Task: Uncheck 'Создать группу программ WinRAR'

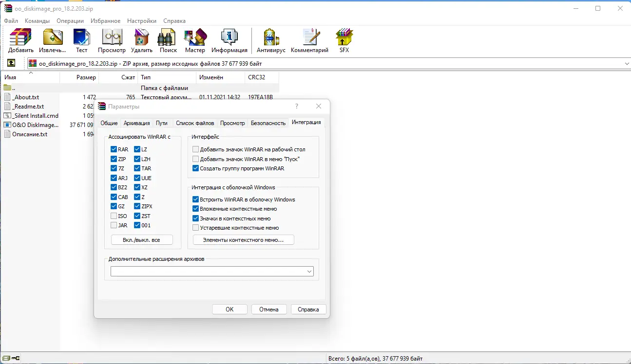Action: [196, 168]
